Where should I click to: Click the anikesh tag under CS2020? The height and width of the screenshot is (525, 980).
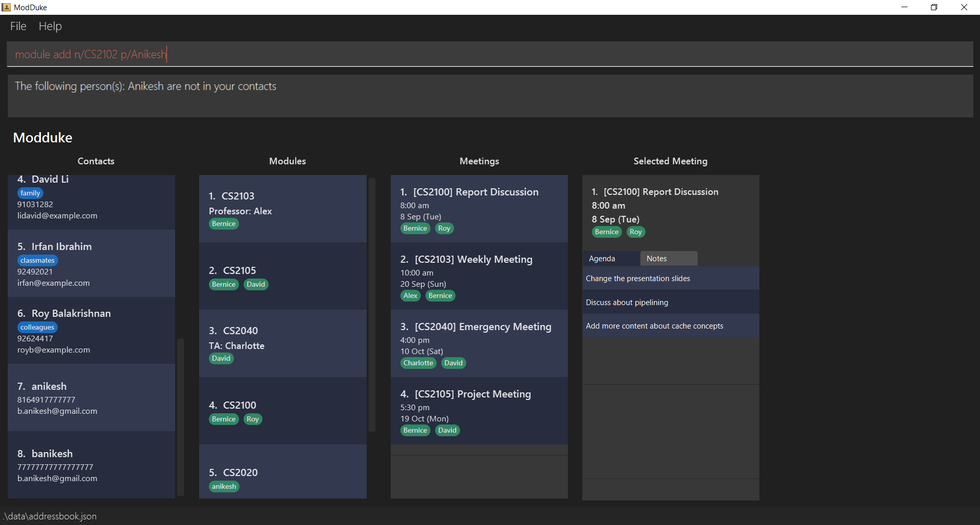click(224, 486)
